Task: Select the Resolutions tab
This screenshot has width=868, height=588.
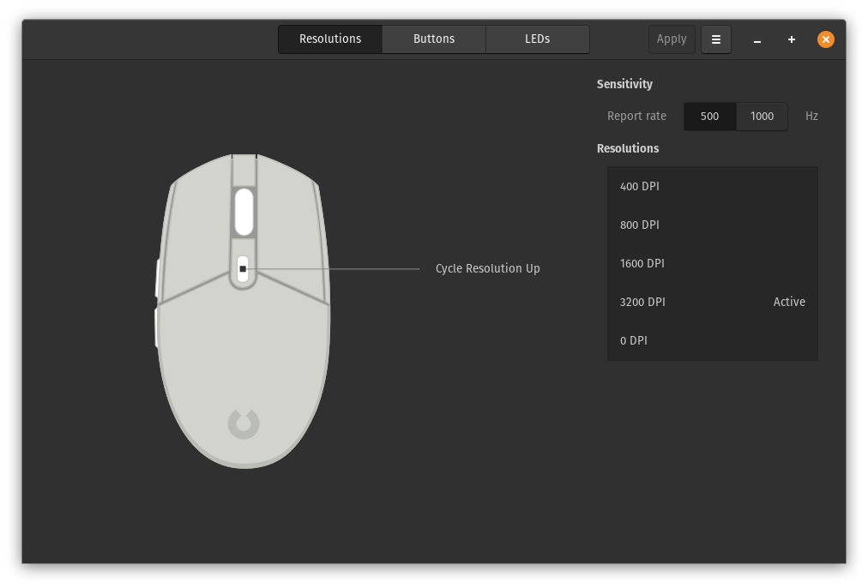Action: click(x=330, y=39)
